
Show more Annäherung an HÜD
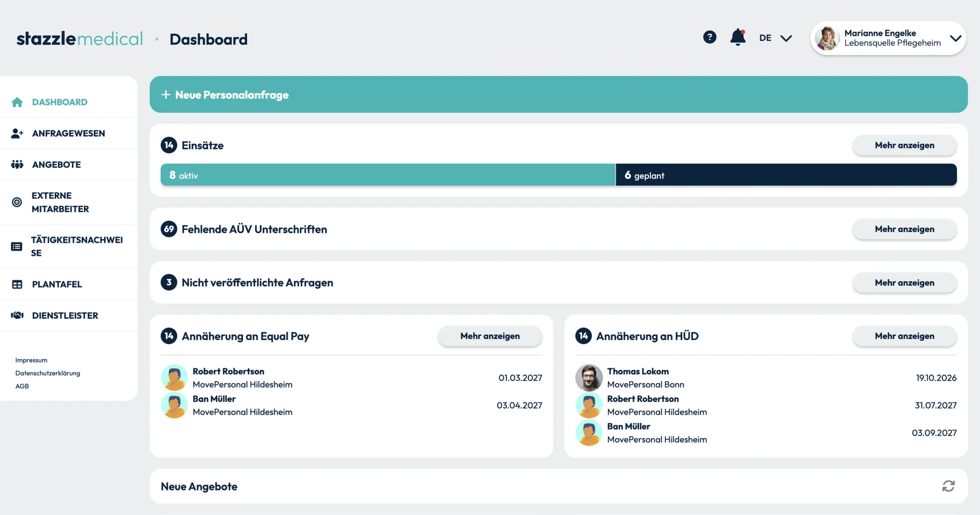904,336
